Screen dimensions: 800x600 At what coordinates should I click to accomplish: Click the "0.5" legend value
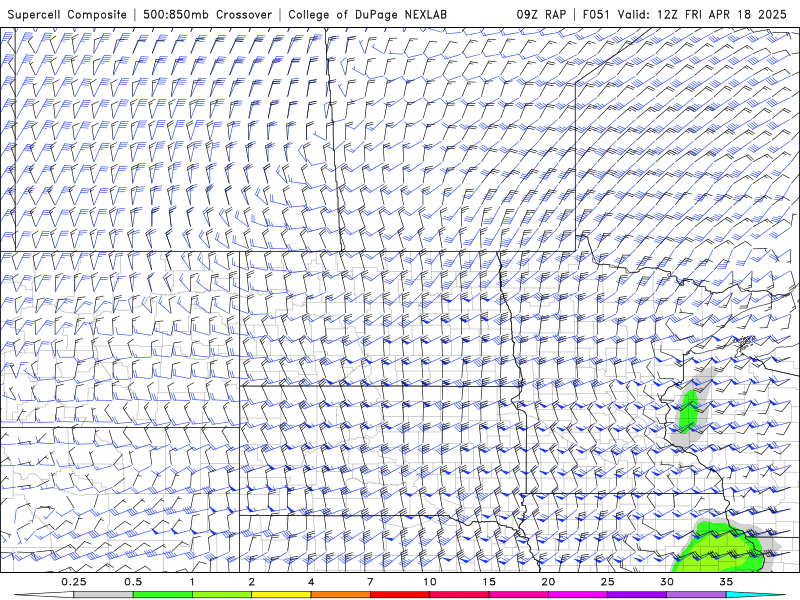point(133,582)
